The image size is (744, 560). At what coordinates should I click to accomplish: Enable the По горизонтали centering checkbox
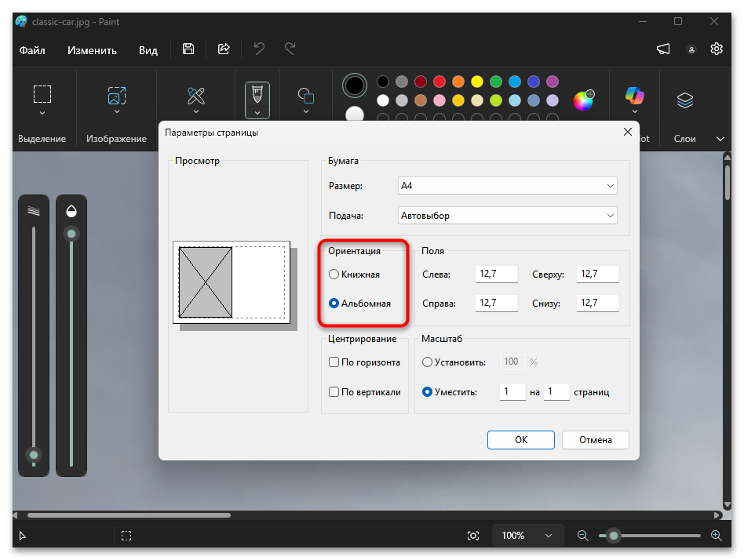[334, 362]
